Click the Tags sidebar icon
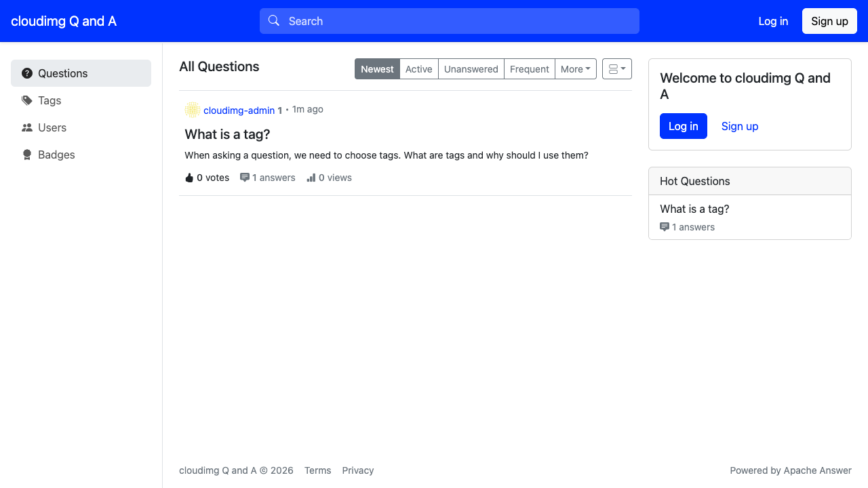This screenshot has height=488, width=868. click(27, 100)
